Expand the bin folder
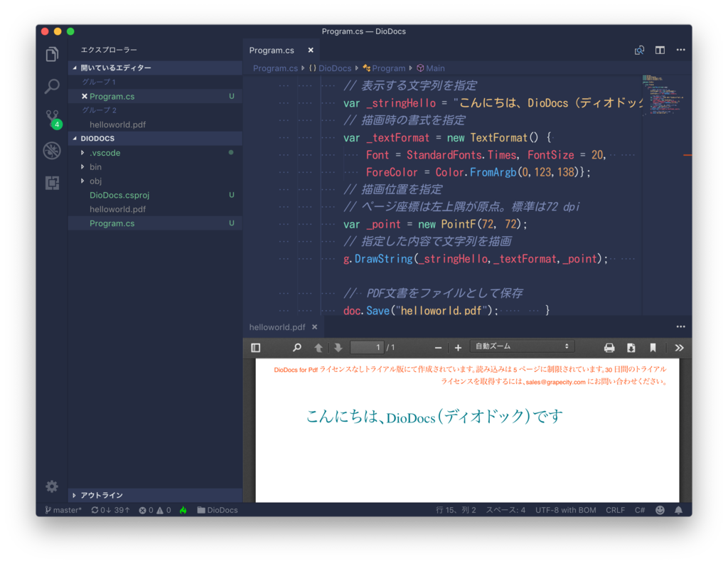The width and height of the screenshot is (728, 564). pos(155,167)
